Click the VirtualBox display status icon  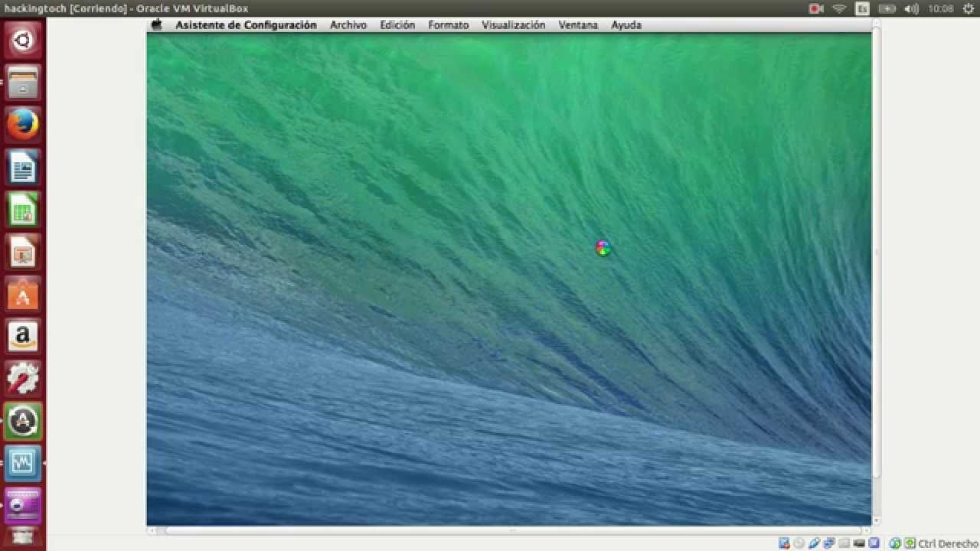point(874,543)
